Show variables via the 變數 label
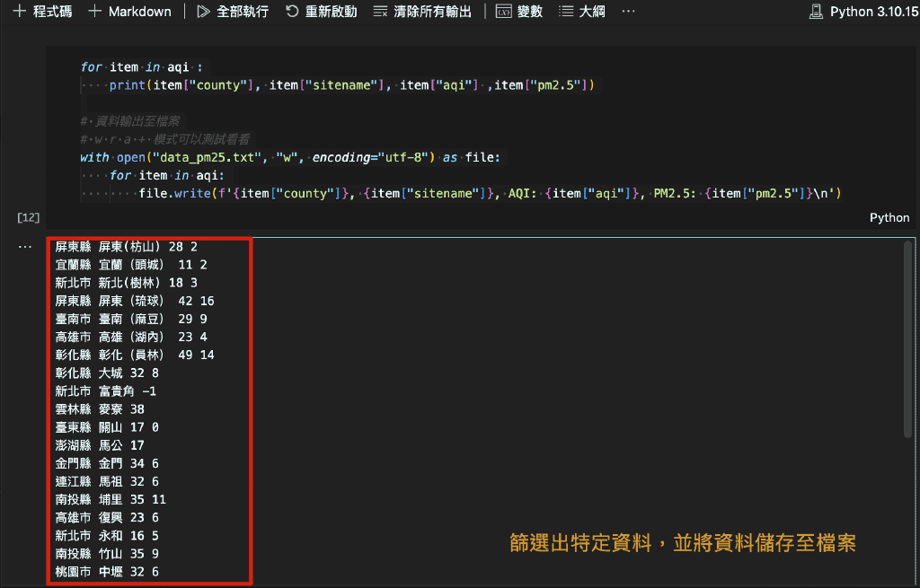 pyautogui.click(x=529, y=12)
